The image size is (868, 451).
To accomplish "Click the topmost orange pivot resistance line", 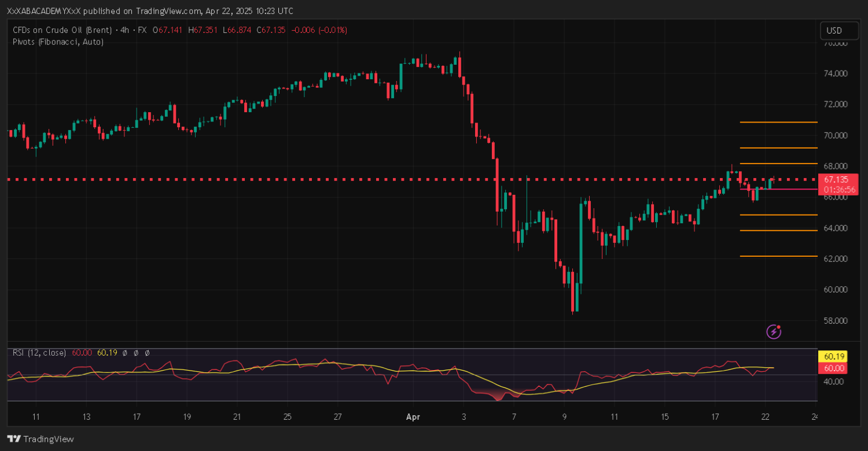I will click(778, 123).
